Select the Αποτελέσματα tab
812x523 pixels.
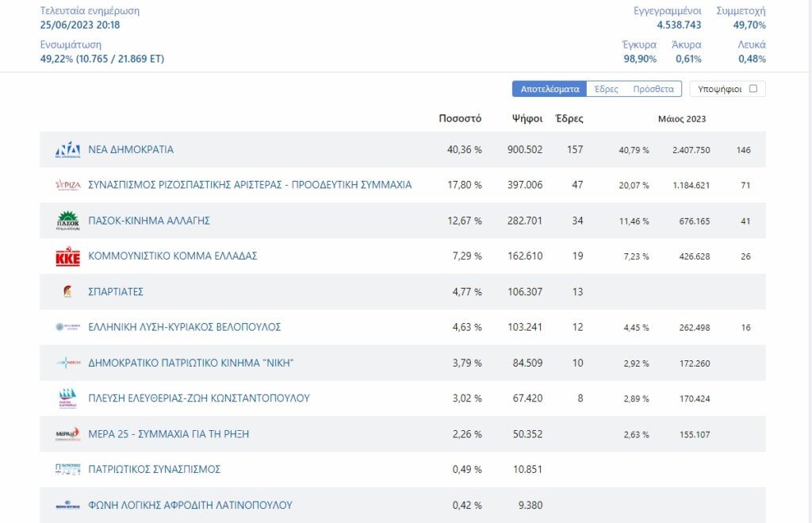click(550, 89)
